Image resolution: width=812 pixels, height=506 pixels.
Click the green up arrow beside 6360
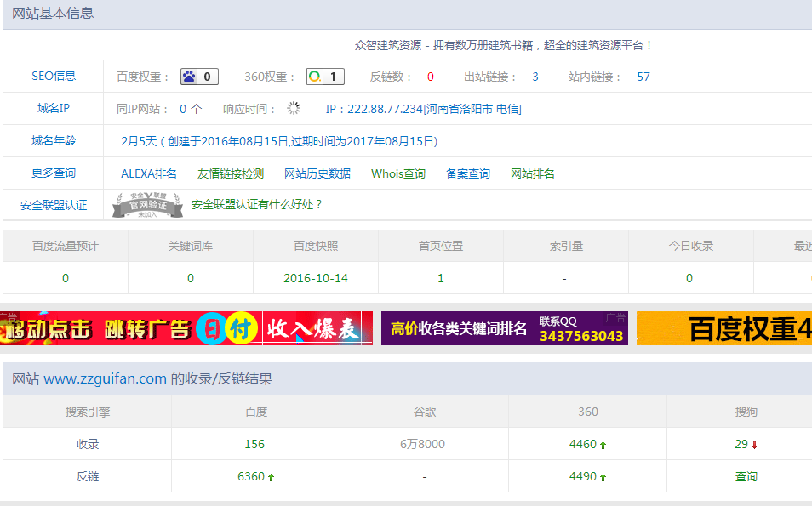(271, 477)
